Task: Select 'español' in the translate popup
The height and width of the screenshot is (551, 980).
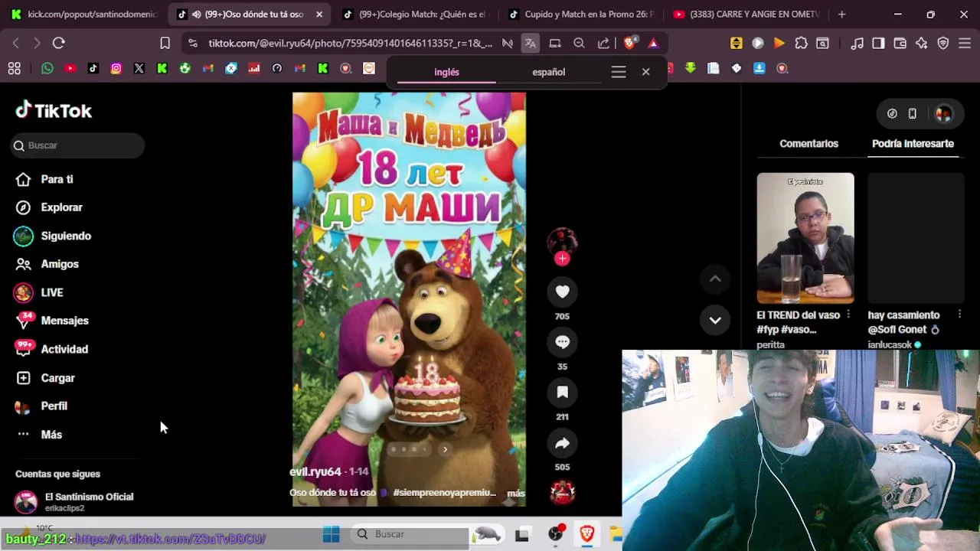Action: [548, 72]
